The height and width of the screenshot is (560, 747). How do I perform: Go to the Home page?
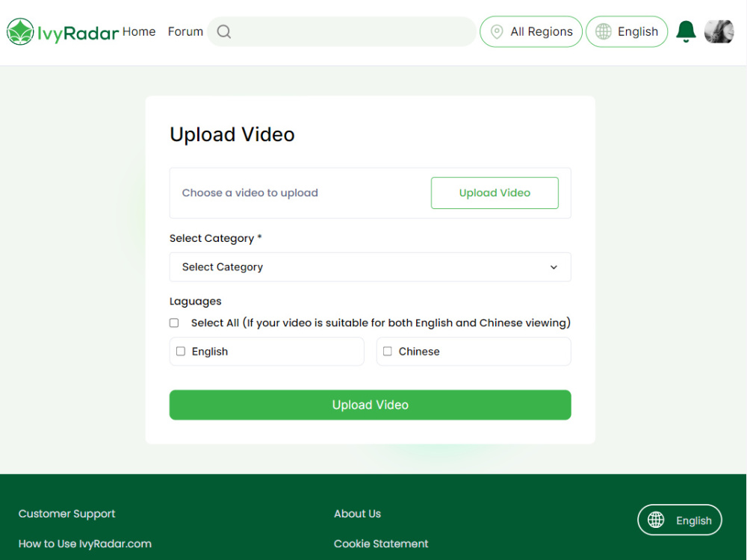pos(139,31)
